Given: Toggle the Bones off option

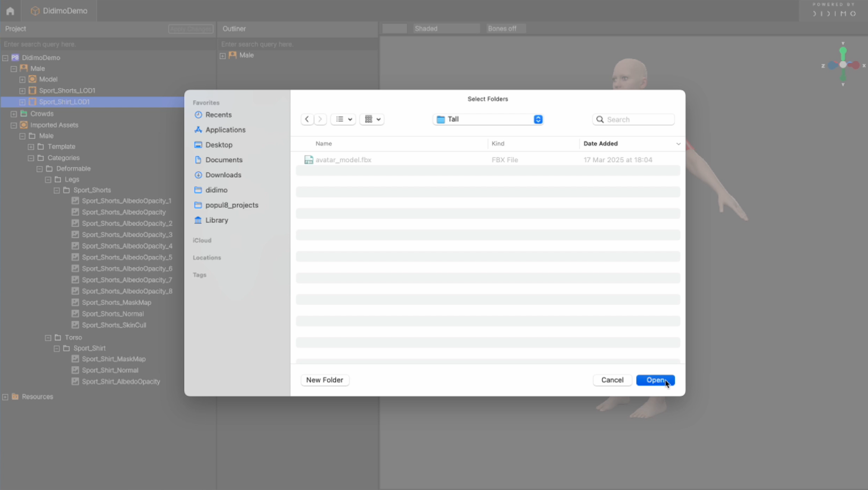Looking at the screenshot, I should pyautogui.click(x=506, y=29).
